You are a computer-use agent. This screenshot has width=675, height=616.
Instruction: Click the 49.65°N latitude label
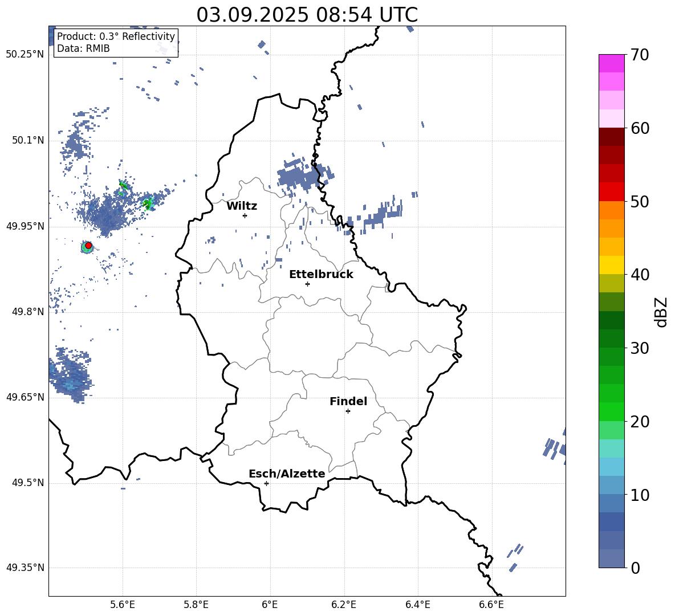tap(25, 397)
